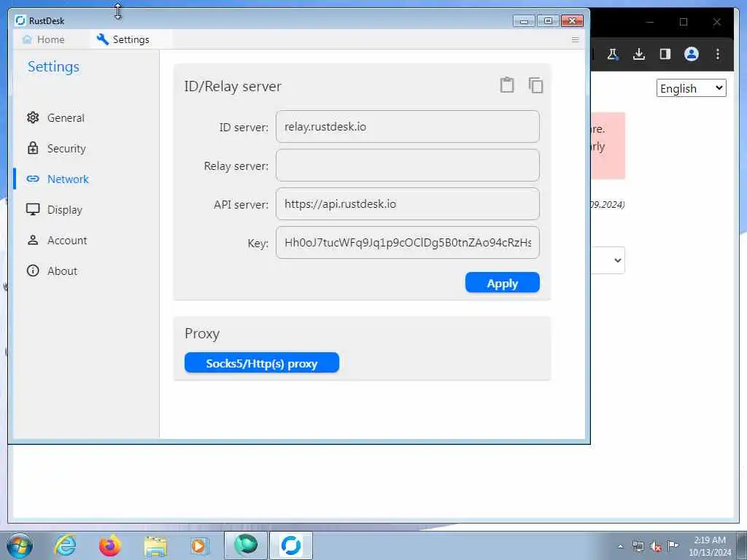The height and width of the screenshot is (560, 747).
Task: Expand the partially hidden browser page dropdown
Action: click(608, 260)
